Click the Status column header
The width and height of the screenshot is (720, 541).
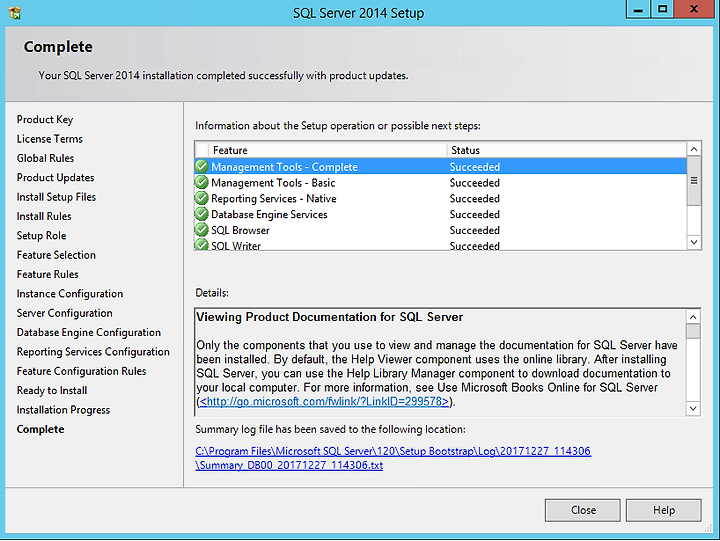pyautogui.click(x=567, y=150)
